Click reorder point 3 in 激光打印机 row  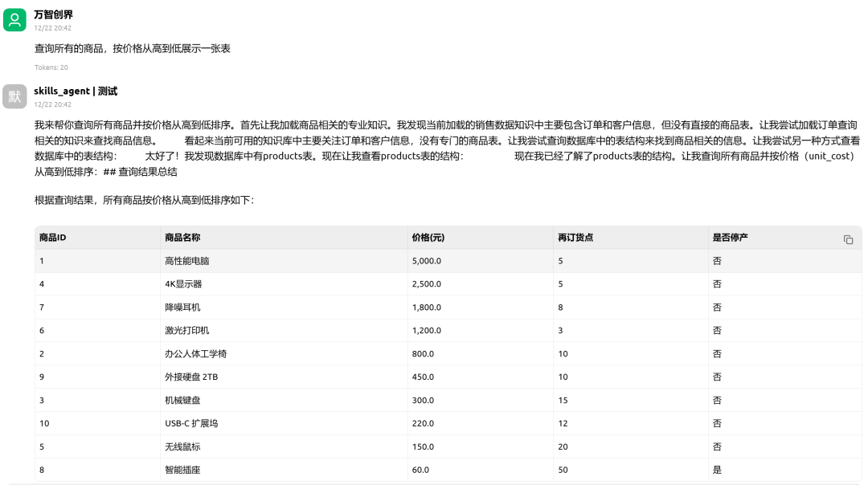pyautogui.click(x=560, y=330)
